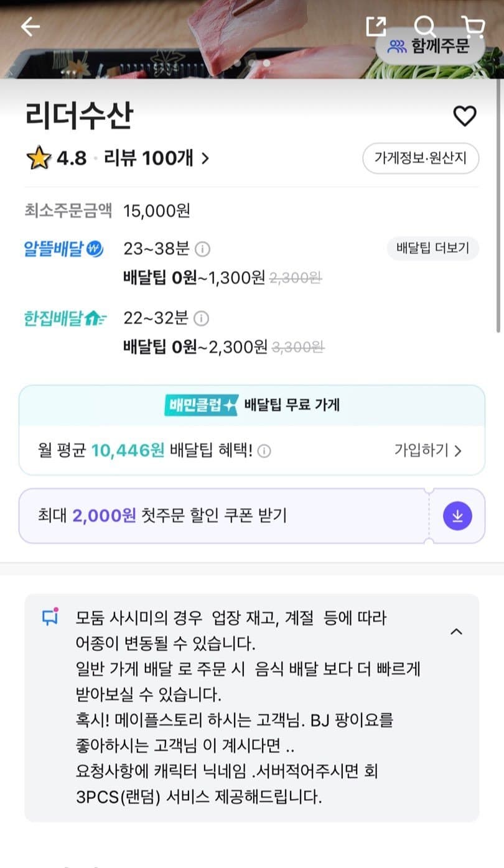Tap info icon next to 22~32분
The image size is (504, 868).
click(201, 319)
